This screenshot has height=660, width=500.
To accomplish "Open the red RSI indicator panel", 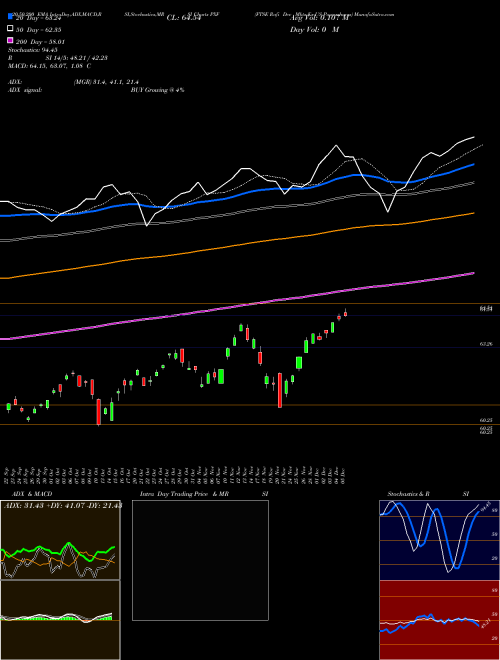I will 439,620.
